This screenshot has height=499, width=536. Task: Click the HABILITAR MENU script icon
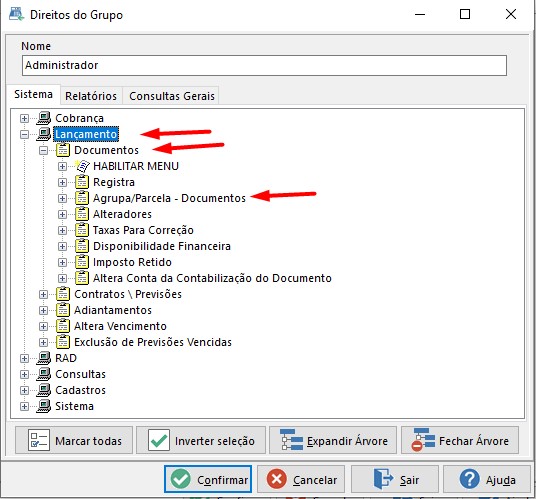[82, 166]
